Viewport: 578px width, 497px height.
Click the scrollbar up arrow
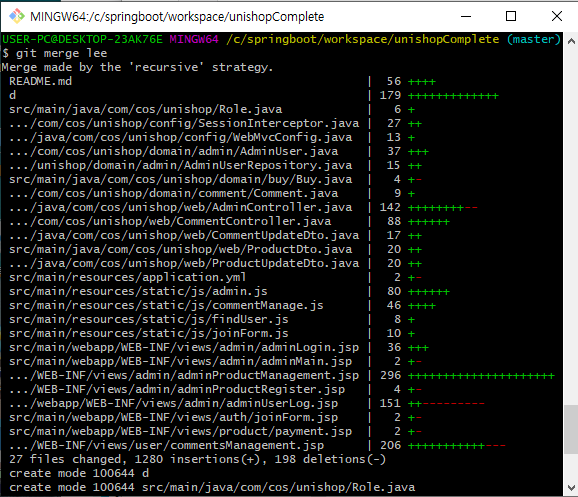571,41
